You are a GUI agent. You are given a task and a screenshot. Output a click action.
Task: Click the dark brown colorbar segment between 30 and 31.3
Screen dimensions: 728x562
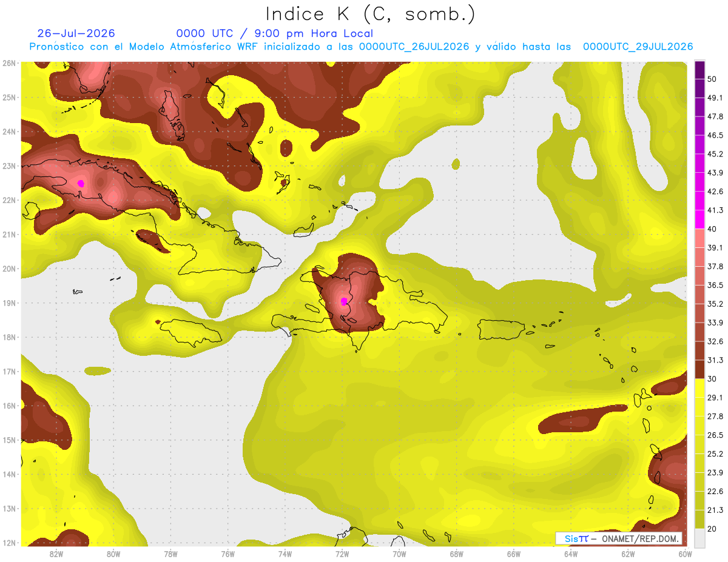pyautogui.click(x=699, y=369)
